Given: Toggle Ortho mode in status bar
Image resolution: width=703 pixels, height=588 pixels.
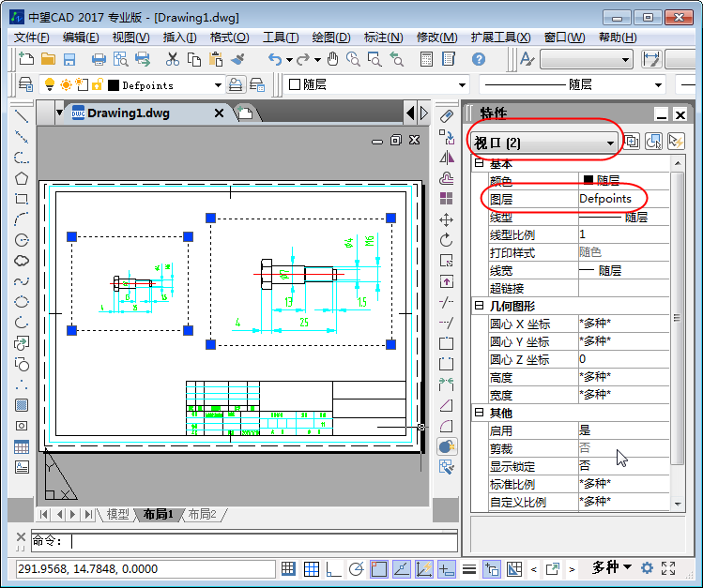Looking at the screenshot, I should point(333,568).
